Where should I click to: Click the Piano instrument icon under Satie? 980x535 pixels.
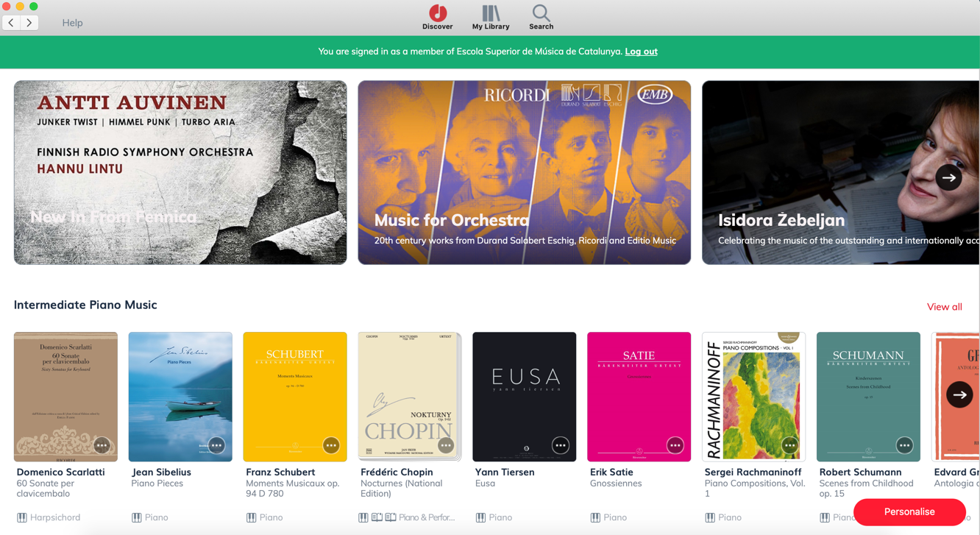[x=595, y=517]
